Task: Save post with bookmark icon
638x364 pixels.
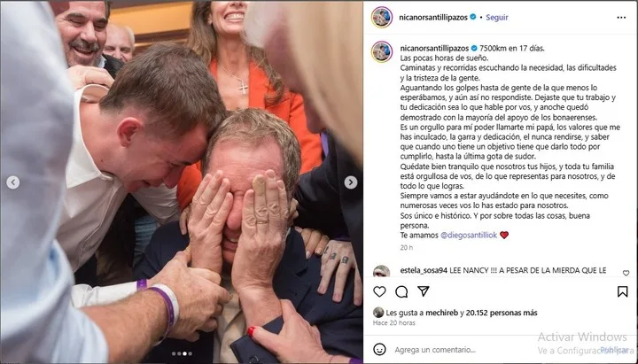Action: coord(622,291)
